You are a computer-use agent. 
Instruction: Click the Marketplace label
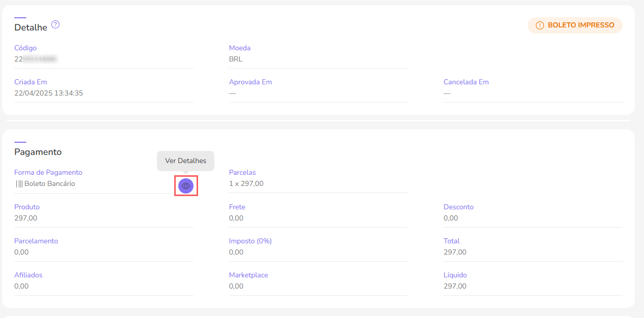(248, 275)
